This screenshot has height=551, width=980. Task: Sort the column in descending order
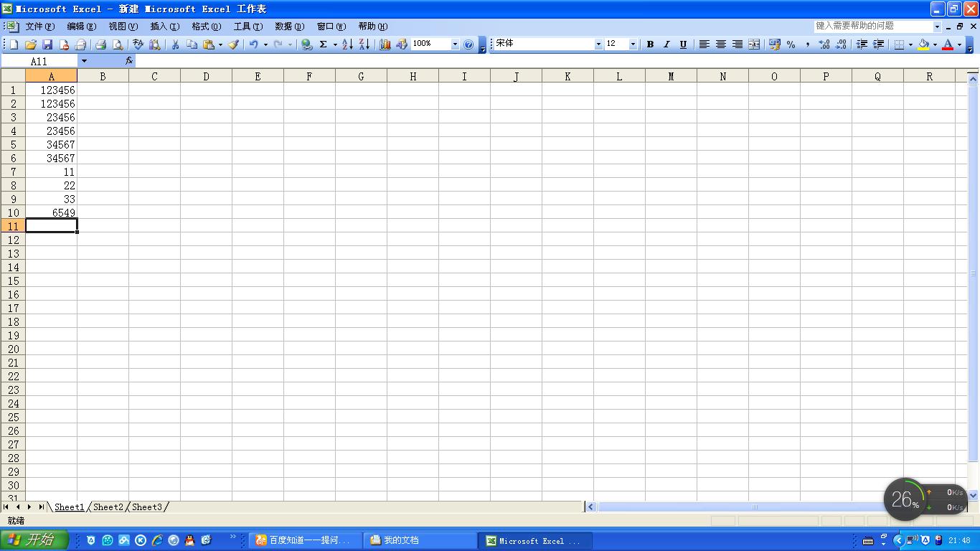point(364,44)
